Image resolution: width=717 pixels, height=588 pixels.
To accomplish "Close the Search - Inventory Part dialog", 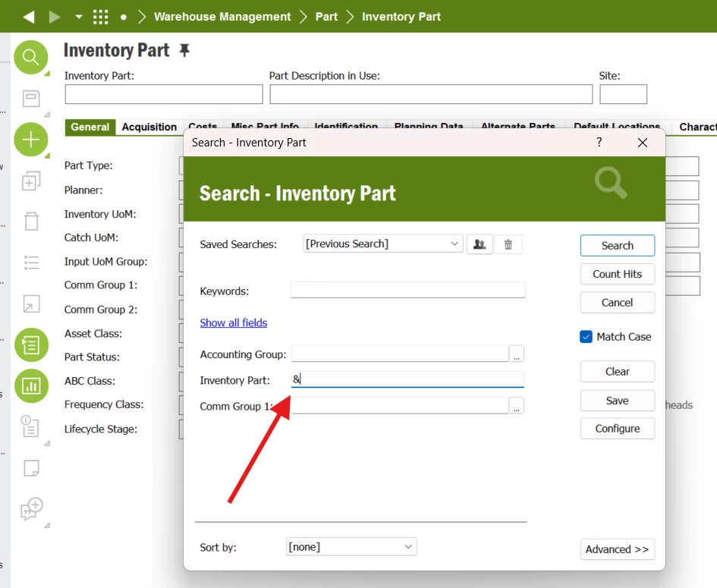I will 643,143.
